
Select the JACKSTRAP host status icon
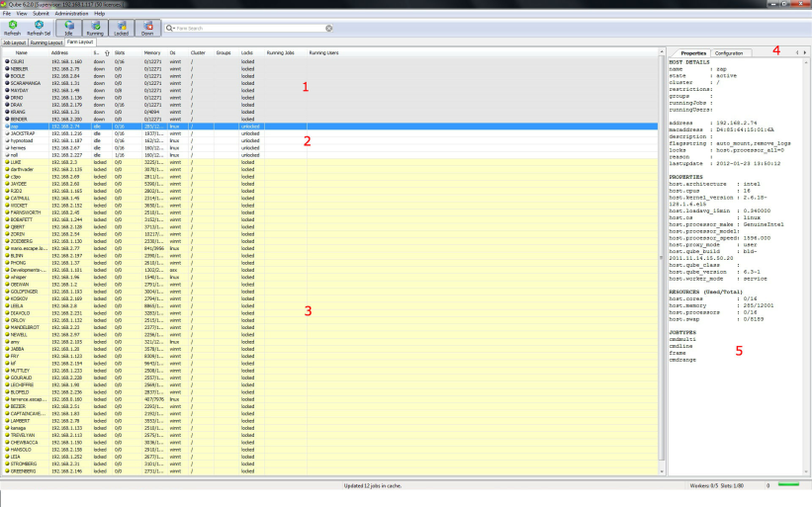pos(7,132)
